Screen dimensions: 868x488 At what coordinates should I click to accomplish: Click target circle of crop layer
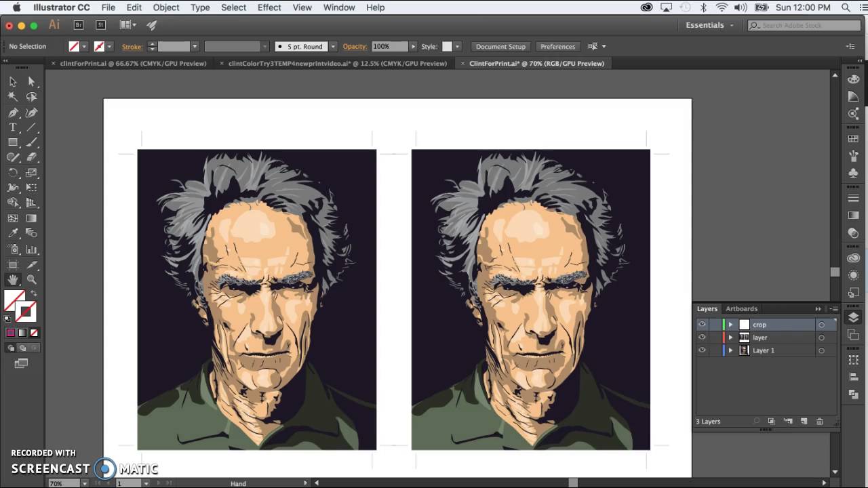pyautogui.click(x=821, y=325)
